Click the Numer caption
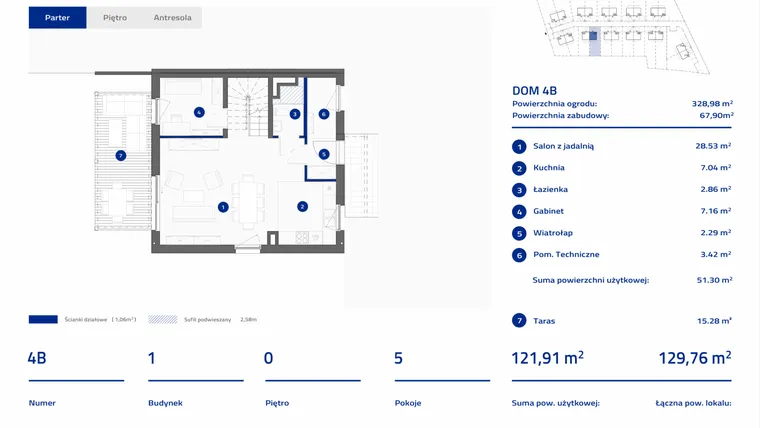 point(42,403)
